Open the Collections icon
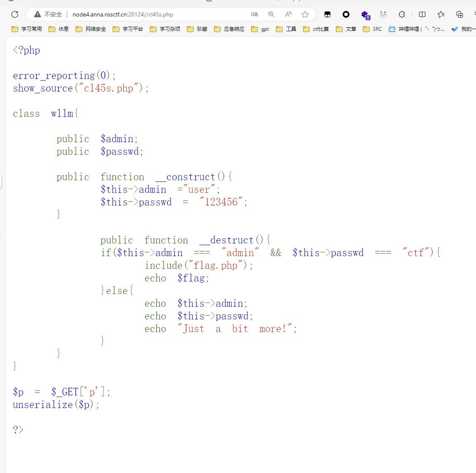 point(460,14)
